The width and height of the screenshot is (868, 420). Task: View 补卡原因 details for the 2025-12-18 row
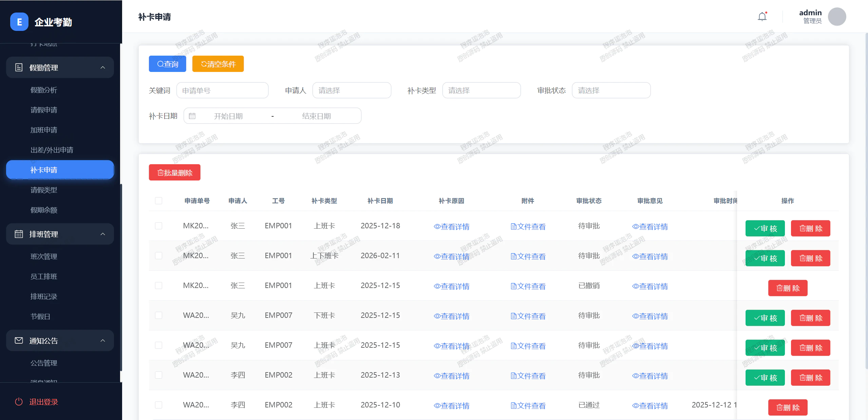coord(451,226)
